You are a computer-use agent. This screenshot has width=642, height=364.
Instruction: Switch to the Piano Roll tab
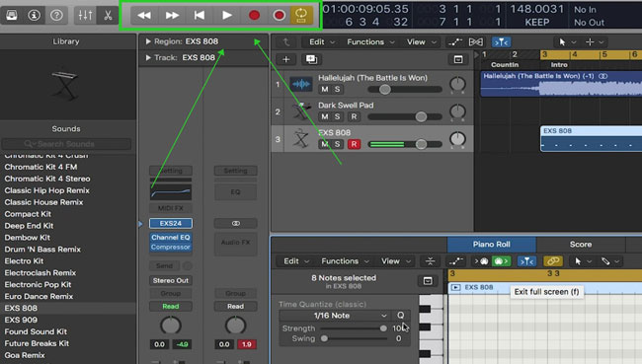[x=491, y=245]
